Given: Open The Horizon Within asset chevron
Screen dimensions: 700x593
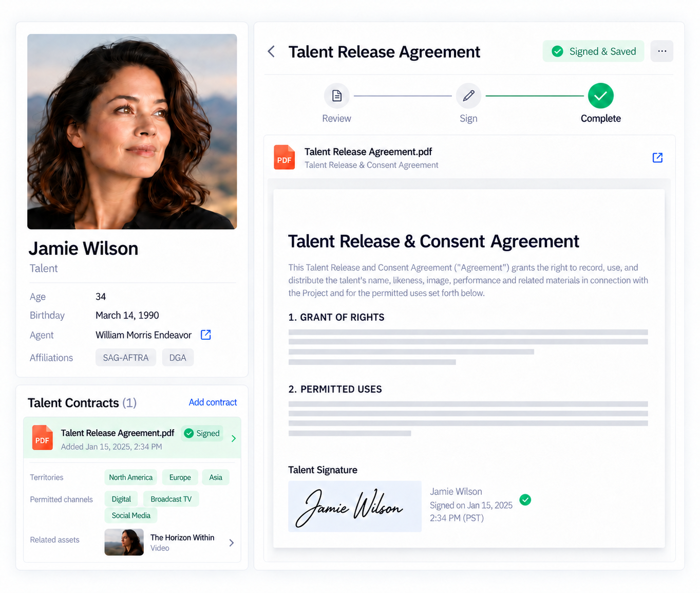Looking at the screenshot, I should pyautogui.click(x=232, y=543).
